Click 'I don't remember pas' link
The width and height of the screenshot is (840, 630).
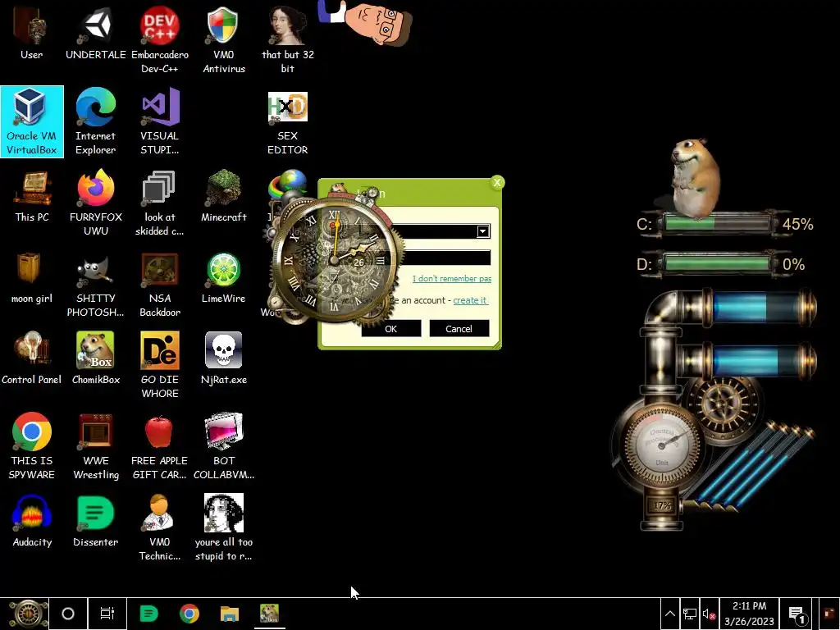point(452,279)
